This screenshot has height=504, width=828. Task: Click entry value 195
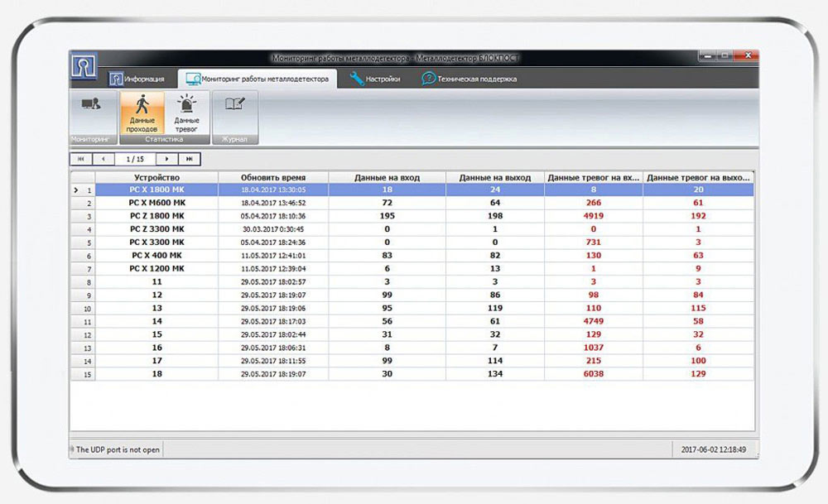coord(387,216)
